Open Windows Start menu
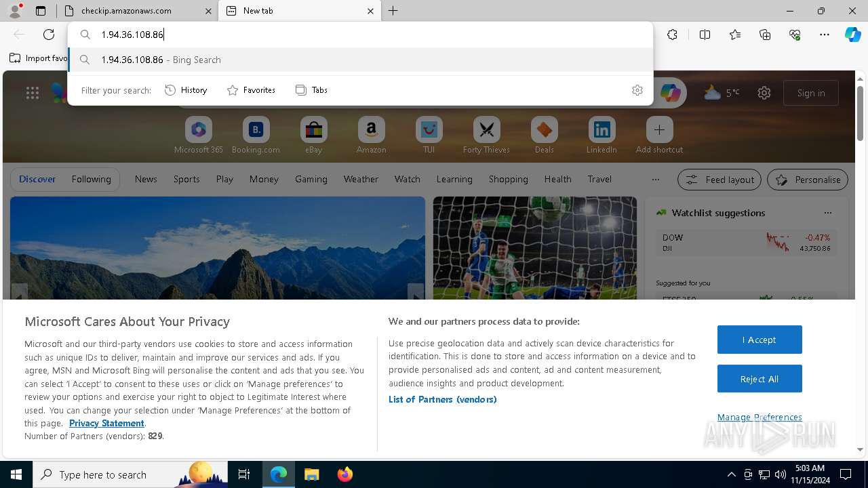The width and height of the screenshot is (868, 488). (x=16, y=474)
